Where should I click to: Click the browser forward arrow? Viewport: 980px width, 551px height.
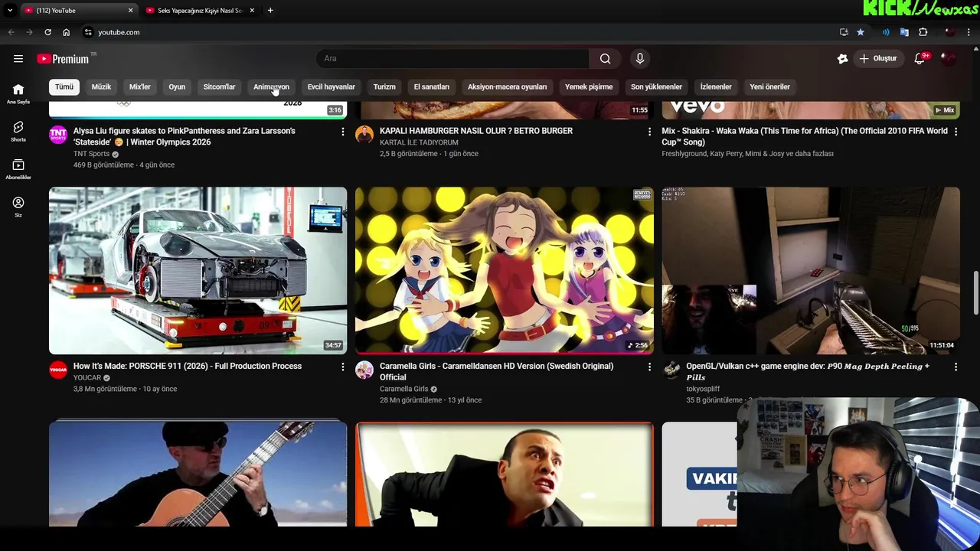pos(29,32)
